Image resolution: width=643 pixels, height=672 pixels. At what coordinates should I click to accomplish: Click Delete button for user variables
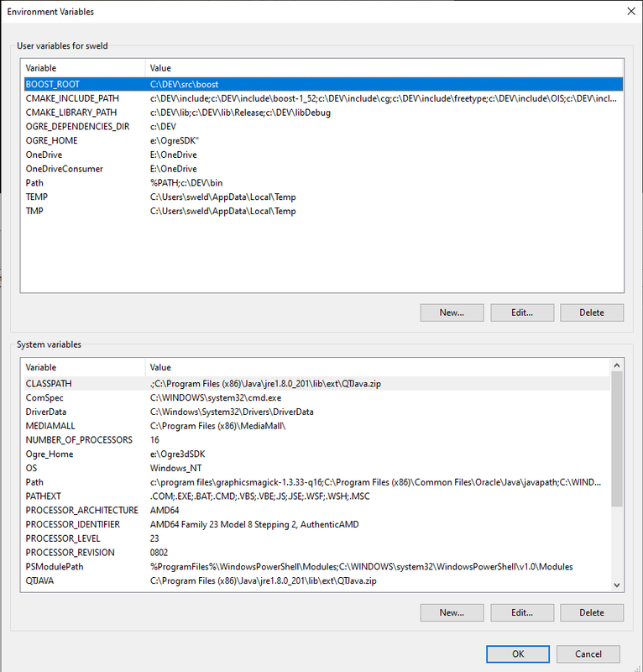point(592,312)
